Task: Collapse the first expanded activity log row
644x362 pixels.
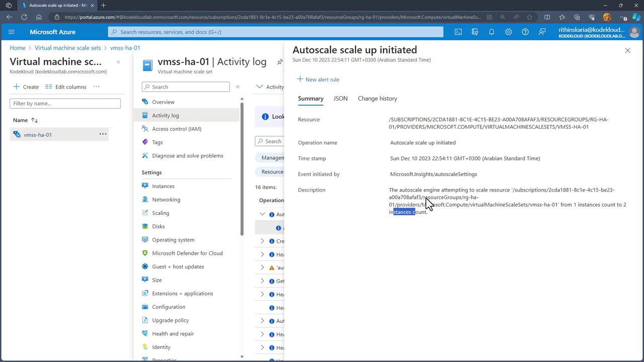Action: pyautogui.click(x=262, y=214)
